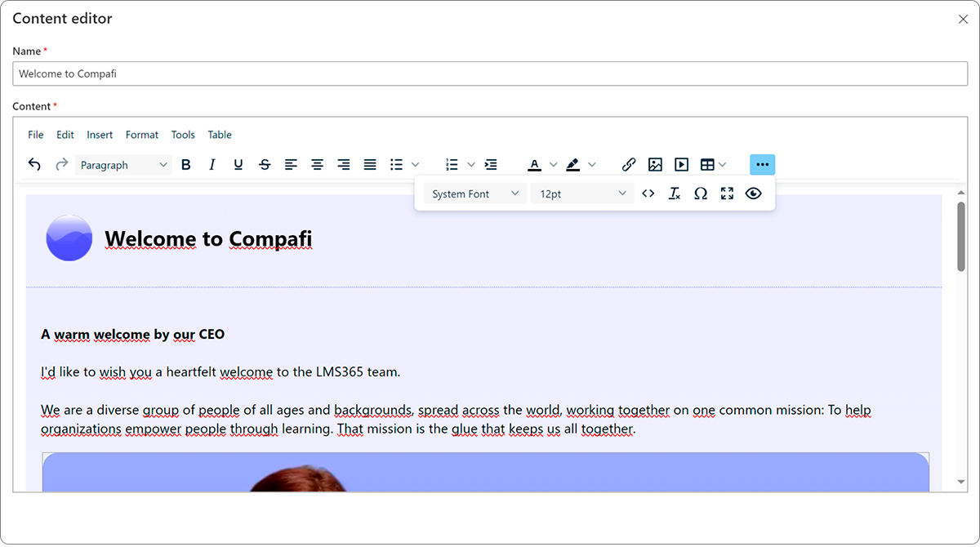This screenshot has height=547, width=980.
Task: Open the System Font family dropdown
Action: (x=475, y=193)
